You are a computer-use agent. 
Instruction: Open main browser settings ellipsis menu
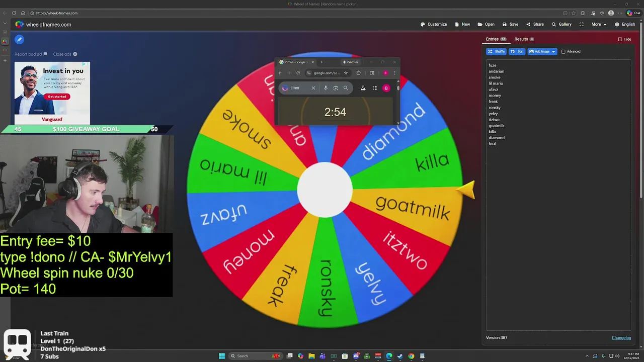[620, 13]
